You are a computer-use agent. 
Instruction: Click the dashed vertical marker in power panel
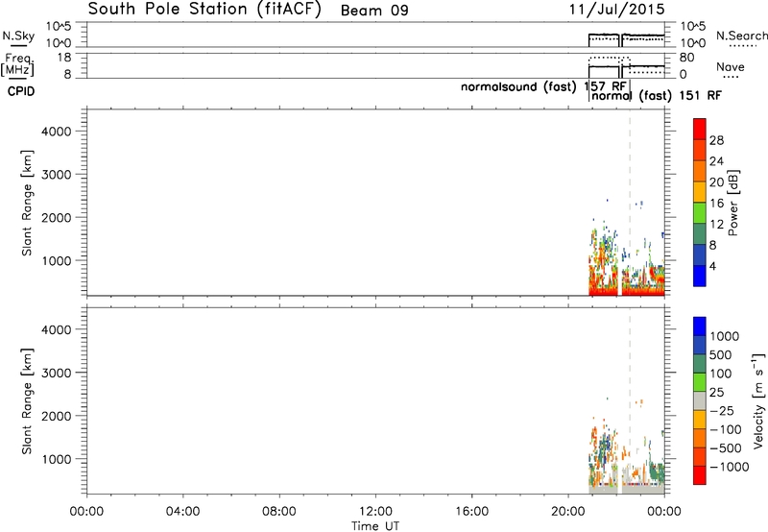click(630, 204)
